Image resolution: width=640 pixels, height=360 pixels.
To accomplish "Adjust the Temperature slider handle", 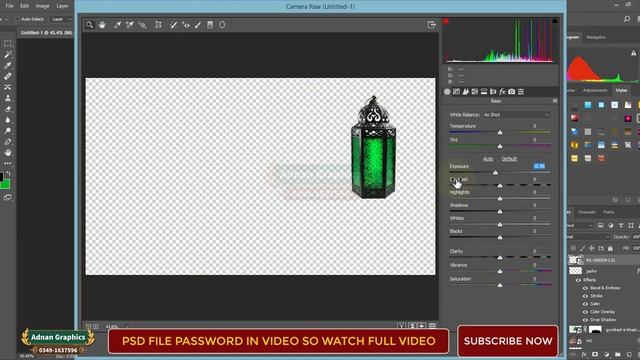I will 500,133.
